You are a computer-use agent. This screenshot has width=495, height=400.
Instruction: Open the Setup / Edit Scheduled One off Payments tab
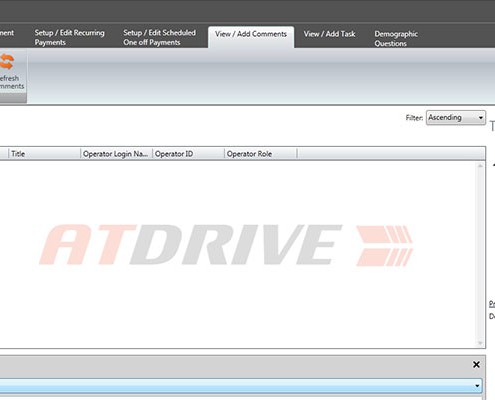(159, 37)
